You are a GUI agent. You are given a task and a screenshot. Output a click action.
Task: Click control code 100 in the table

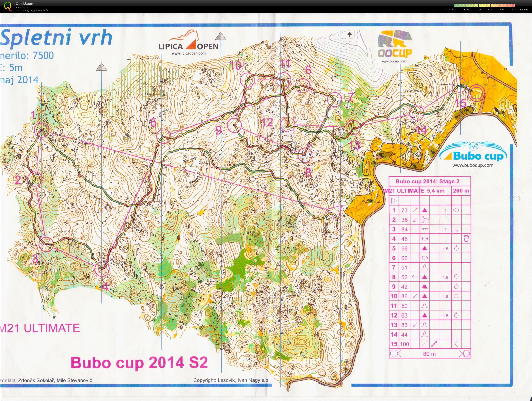(404, 344)
